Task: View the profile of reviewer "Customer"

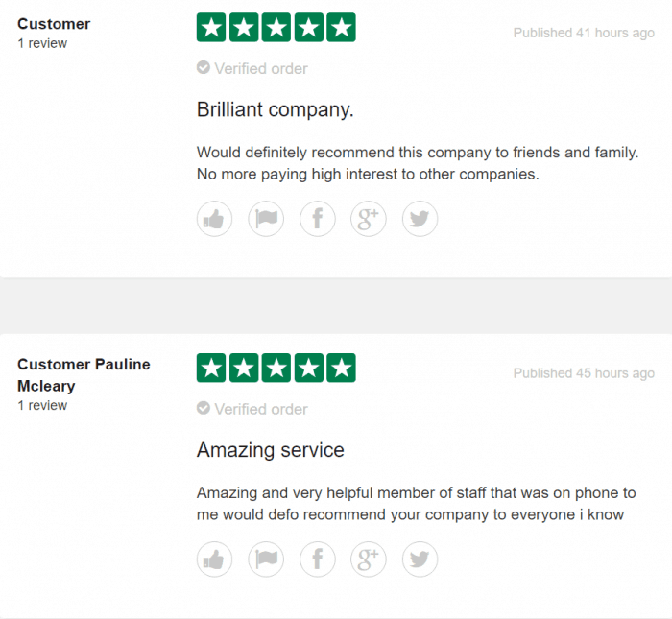Action: (54, 24)
